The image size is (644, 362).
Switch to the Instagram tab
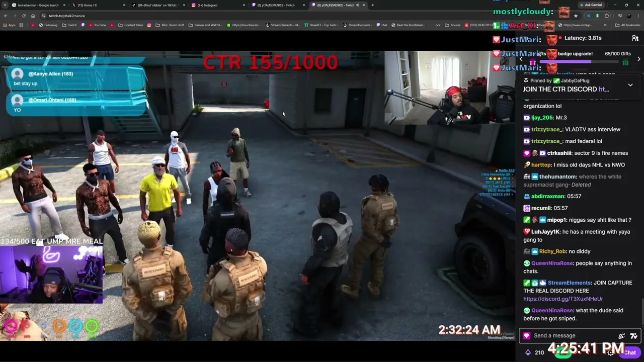(x=217, y=5)
